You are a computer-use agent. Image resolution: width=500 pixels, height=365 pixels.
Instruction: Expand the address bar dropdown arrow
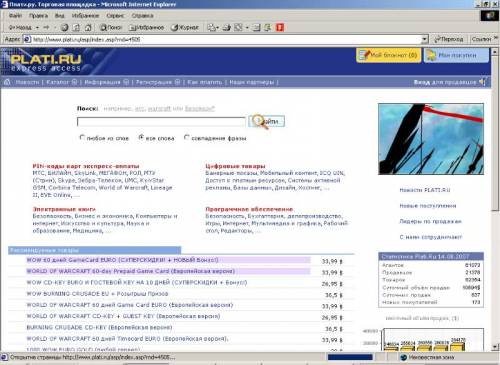click(x=424, y=39)
